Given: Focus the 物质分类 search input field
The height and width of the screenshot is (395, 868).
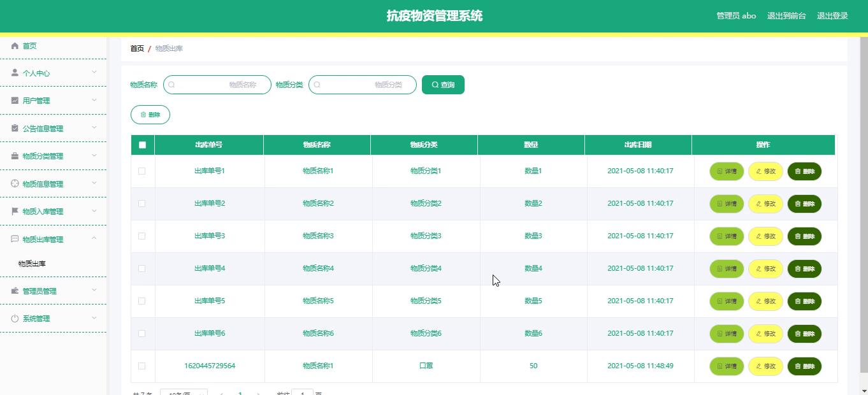Looking at the screenshot, I should tap(362, 85).
